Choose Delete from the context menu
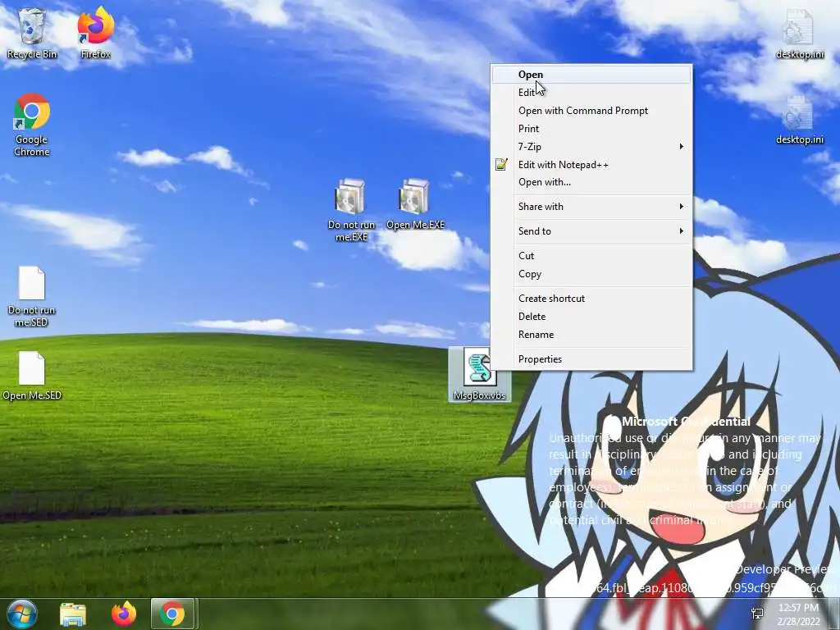This screenshot has height=630, width=840. (x=591, y=316)
